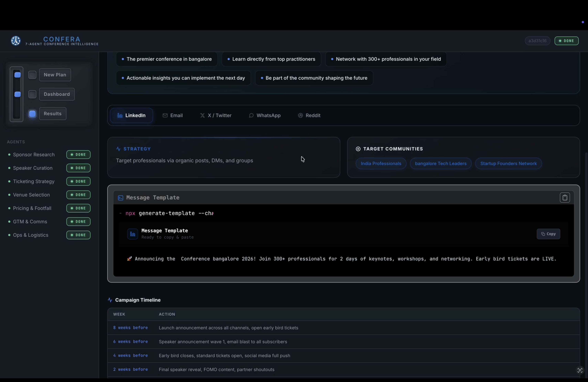
Task: Click DONE badge for Ops & Logistics
Action: coord(78,235)
